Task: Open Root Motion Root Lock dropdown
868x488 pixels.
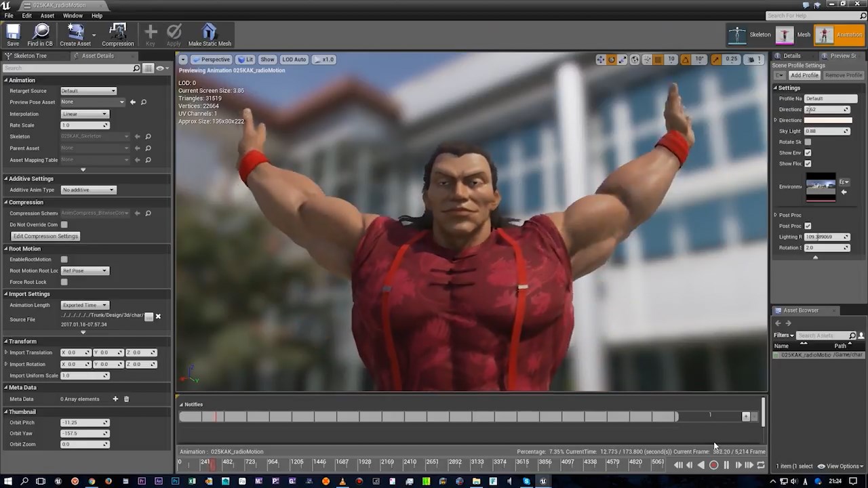Action: click(x=84, y=270)
